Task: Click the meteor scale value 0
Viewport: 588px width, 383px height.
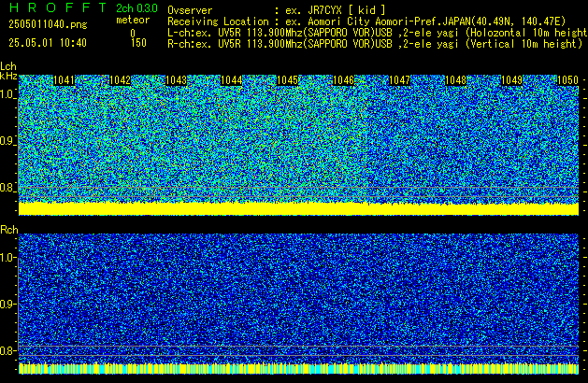Action: (133, 34)
